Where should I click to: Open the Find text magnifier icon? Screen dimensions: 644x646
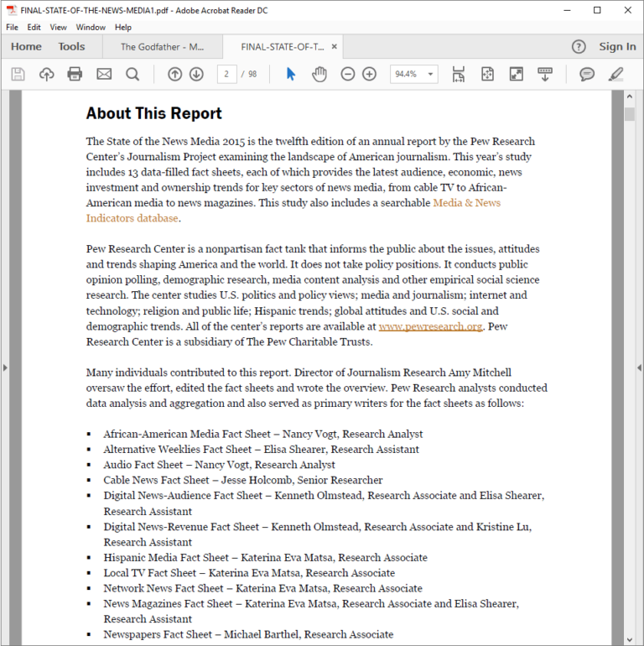pyautogui.click(x=132, y=74)
